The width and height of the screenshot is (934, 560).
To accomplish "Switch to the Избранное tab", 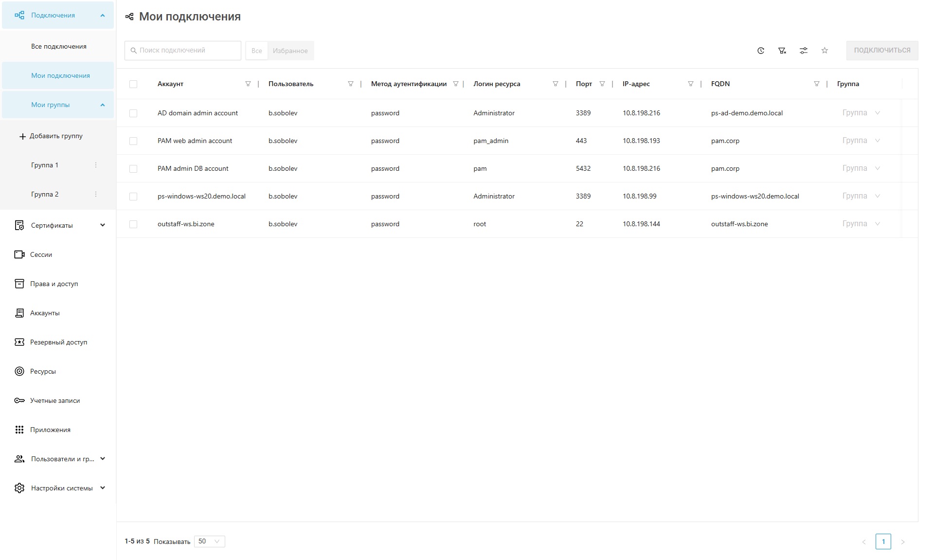I will [290, 51].
